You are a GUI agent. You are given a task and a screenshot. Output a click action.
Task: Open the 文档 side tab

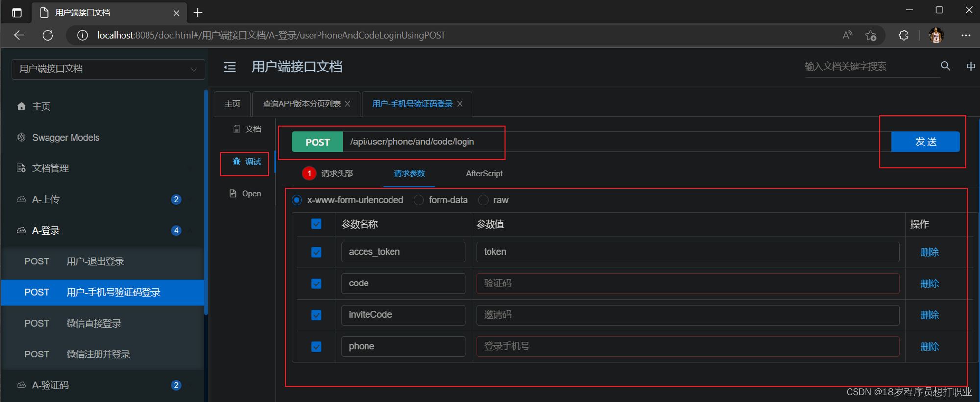247,129
